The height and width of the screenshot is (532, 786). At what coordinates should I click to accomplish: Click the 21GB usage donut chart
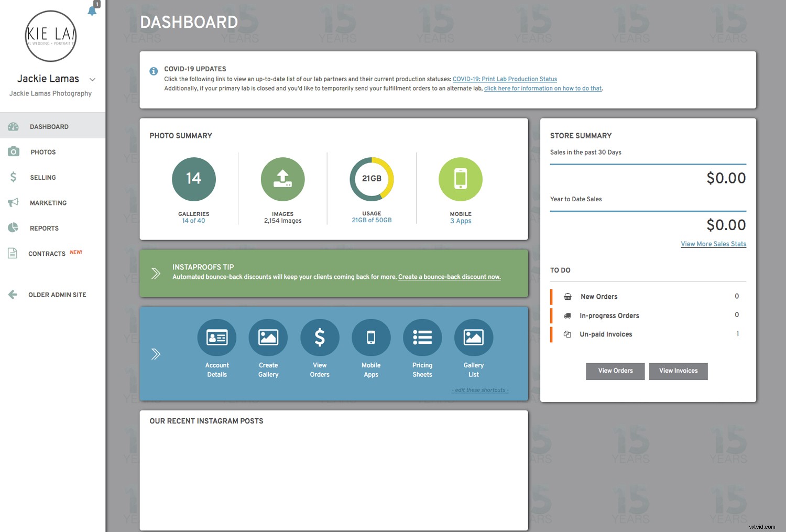[x=372, y=179]
